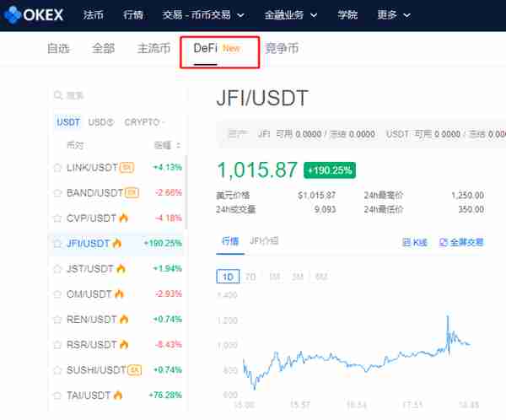Star the REN/USDT pair

pos(57,320)
